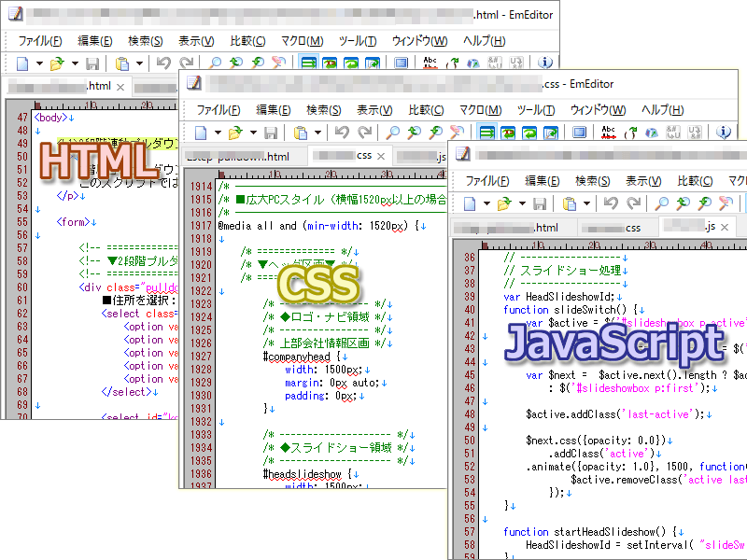Toggle wrap by characters in CSS window
This screenshot has width=747, height=560.
coord(508,133)
